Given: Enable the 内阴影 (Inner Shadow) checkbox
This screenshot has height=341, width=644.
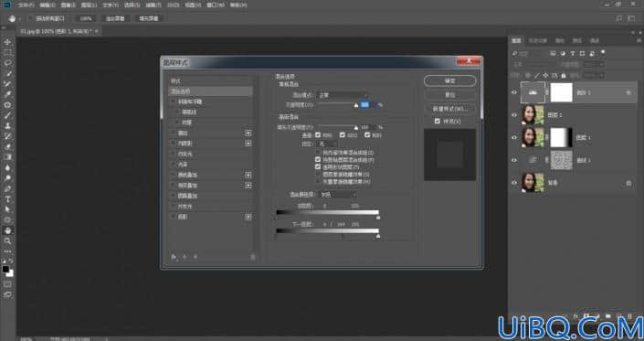Looking at the screenshot, I should click(174, 144).
